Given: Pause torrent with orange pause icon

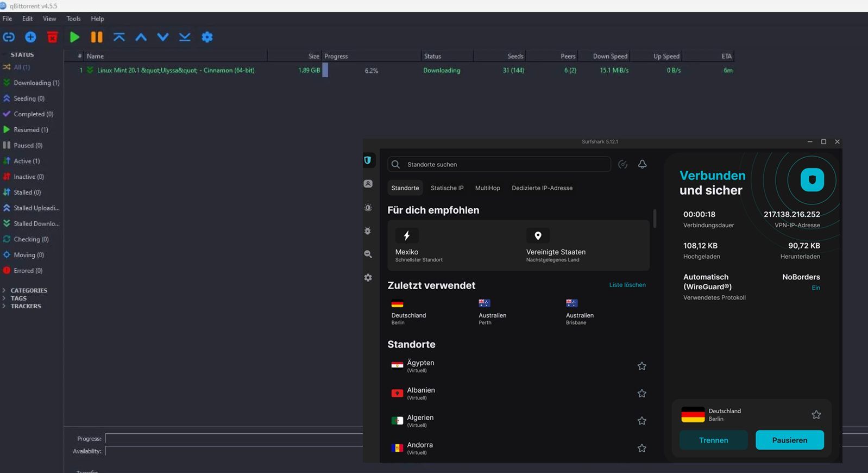Looking at the screenshot, I should [97, 37].
